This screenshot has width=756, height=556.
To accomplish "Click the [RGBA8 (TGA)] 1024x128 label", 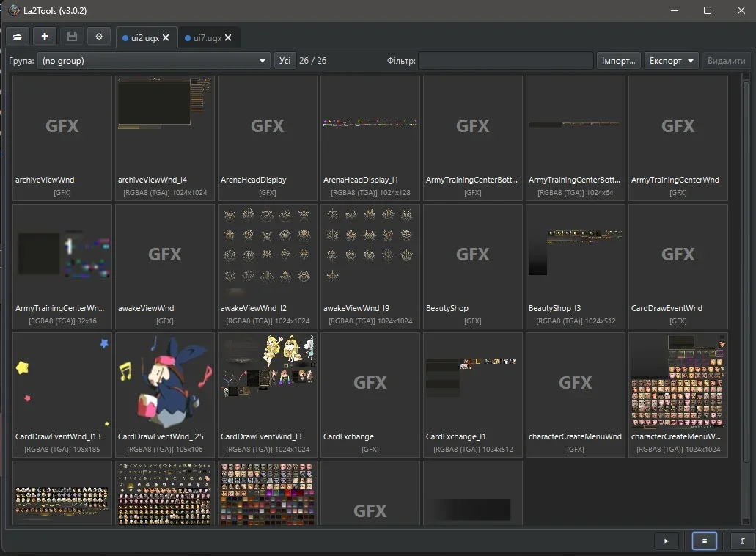I will point(370,192).
